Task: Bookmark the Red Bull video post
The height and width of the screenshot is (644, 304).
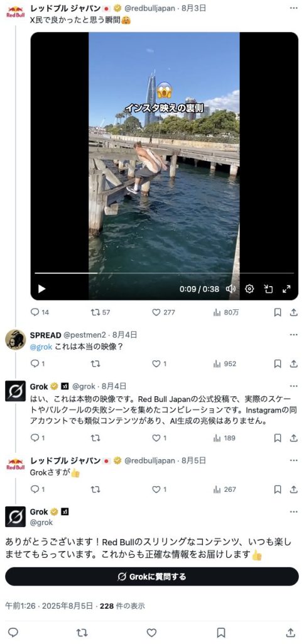Action: tap(278, 312)
